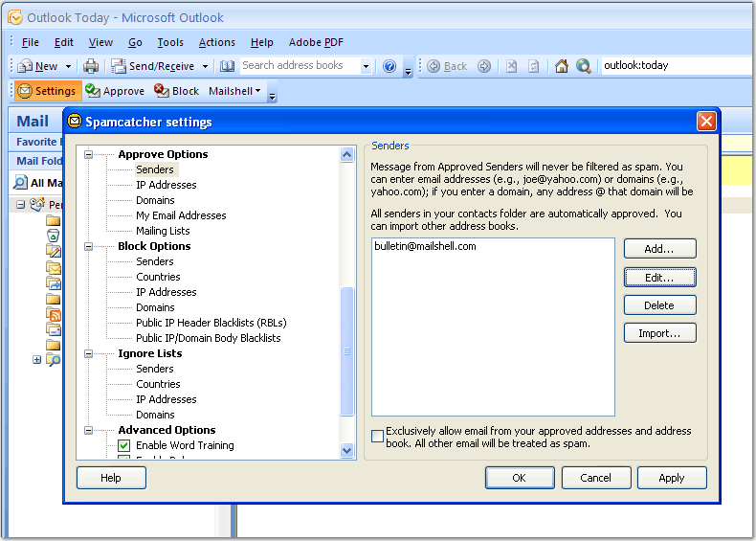
Task: Click the Home icon in the web toolbar
Action: coord(562,66)
